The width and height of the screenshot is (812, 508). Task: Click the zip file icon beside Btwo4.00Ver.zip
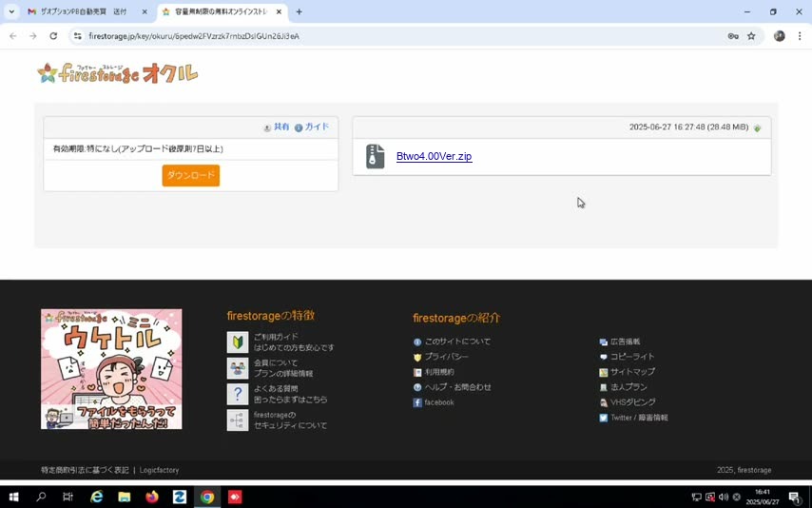pos(376,157)
